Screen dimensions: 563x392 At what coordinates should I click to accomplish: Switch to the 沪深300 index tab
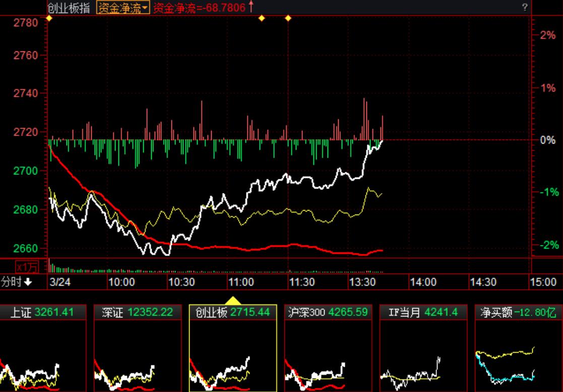pyautogui.click(x=328, y=312)
